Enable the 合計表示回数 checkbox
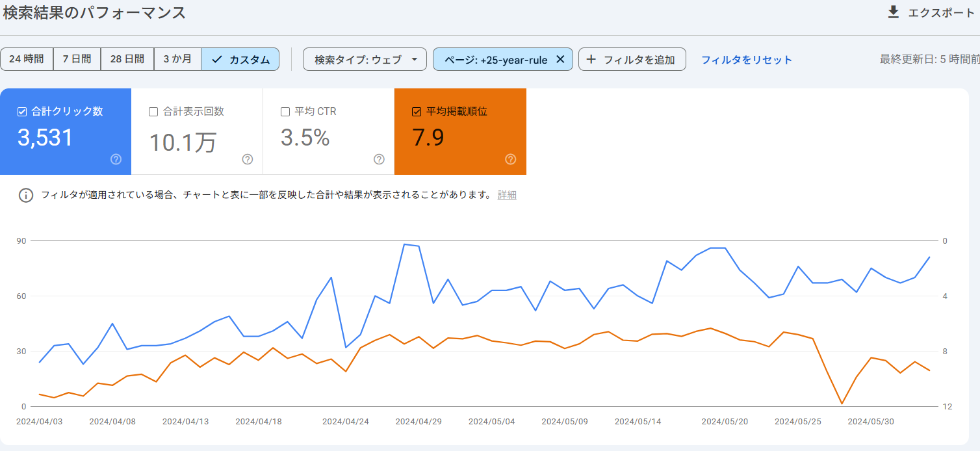 pyautogui.click(x=153, y=111)
